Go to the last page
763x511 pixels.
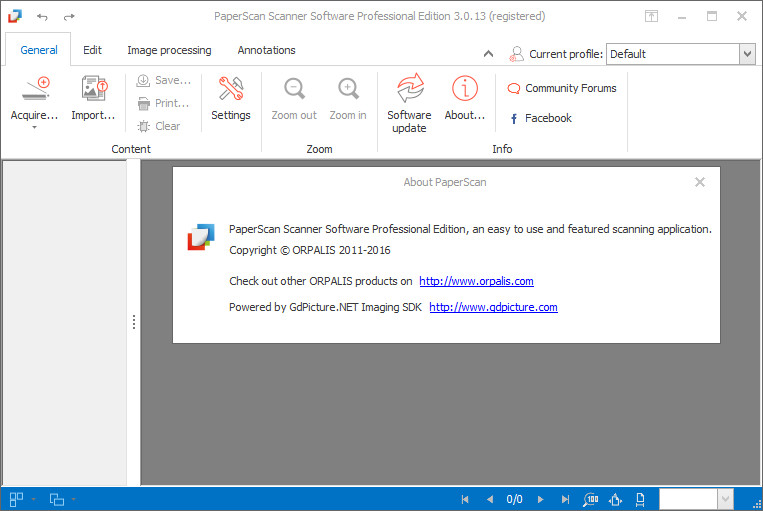coord(565,499)
